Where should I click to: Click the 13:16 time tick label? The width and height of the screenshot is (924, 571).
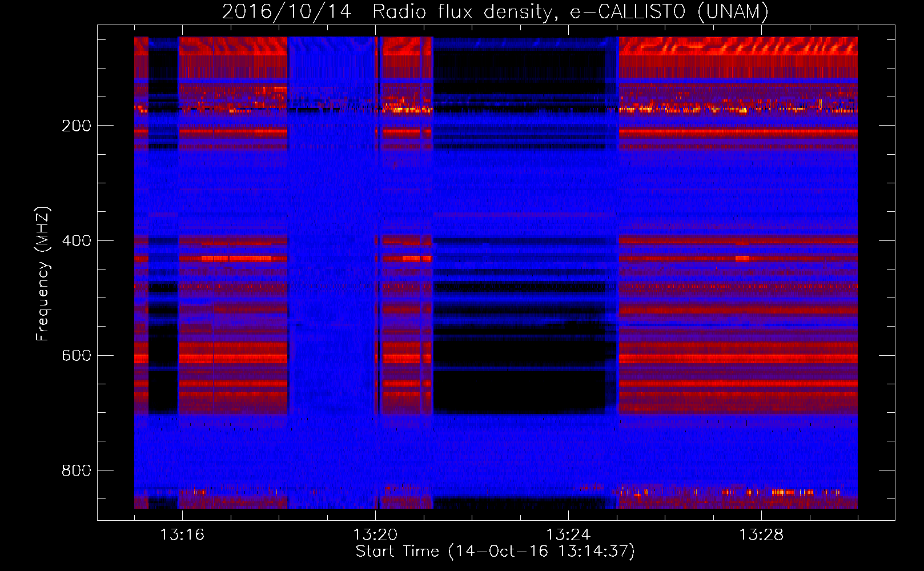click(x=182, y=535)
